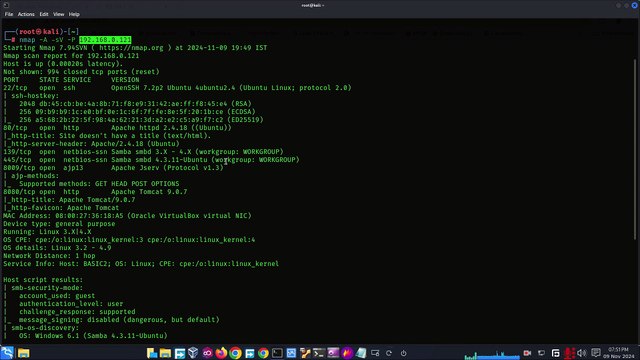Click "Network Distance: 1 hop" text
Viewport: 640px width, 360px height.
49,256
